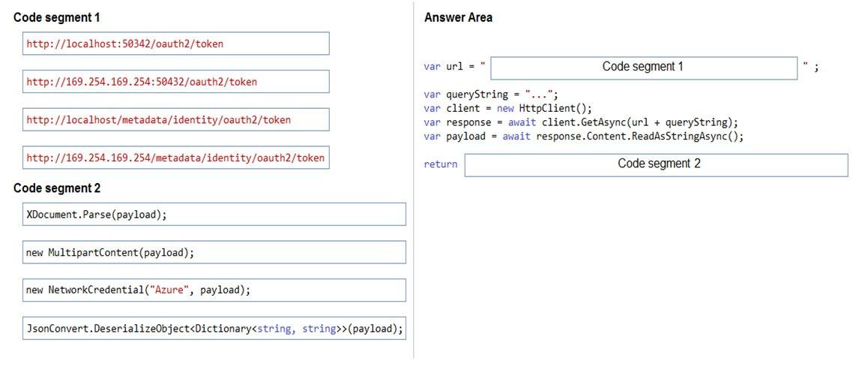Viewport: 868px width, 367px height.
Task: Click the Answer Area heading
Action: pyautogui.click(x=458, y=17)
